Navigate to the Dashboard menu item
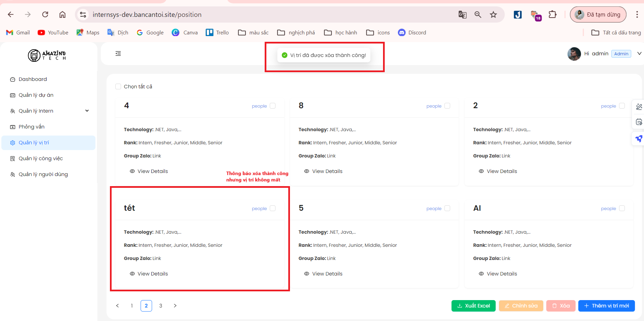The height and width of the screenshot is (321, 644). pyautogui.click(x=33, y=79)
